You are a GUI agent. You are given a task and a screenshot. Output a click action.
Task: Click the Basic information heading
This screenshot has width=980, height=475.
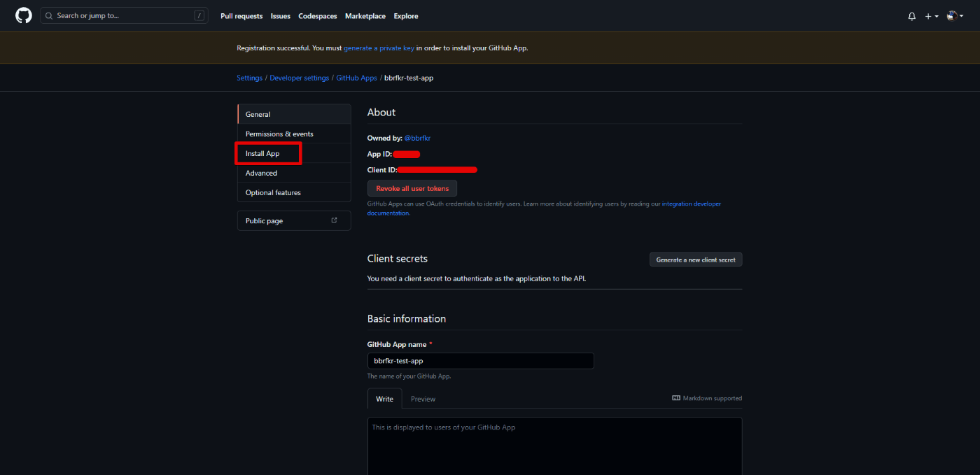click(x=407, y=318)
